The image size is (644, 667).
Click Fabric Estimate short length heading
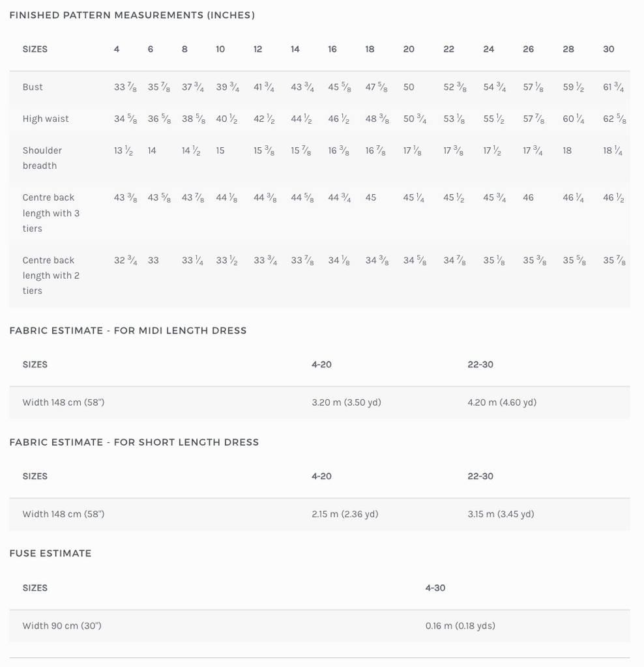point(134,442)
